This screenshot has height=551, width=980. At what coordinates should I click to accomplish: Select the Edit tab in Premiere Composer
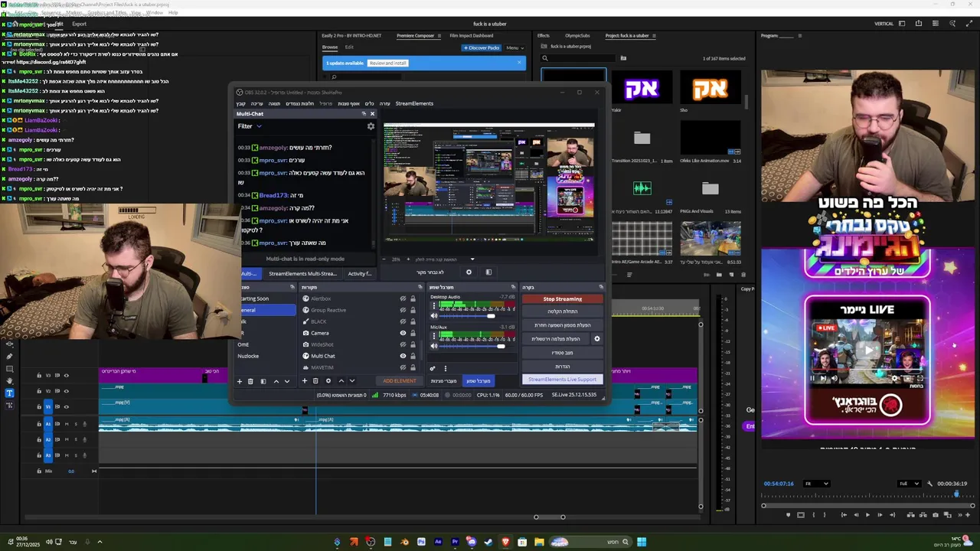click(x=349, y=47)
